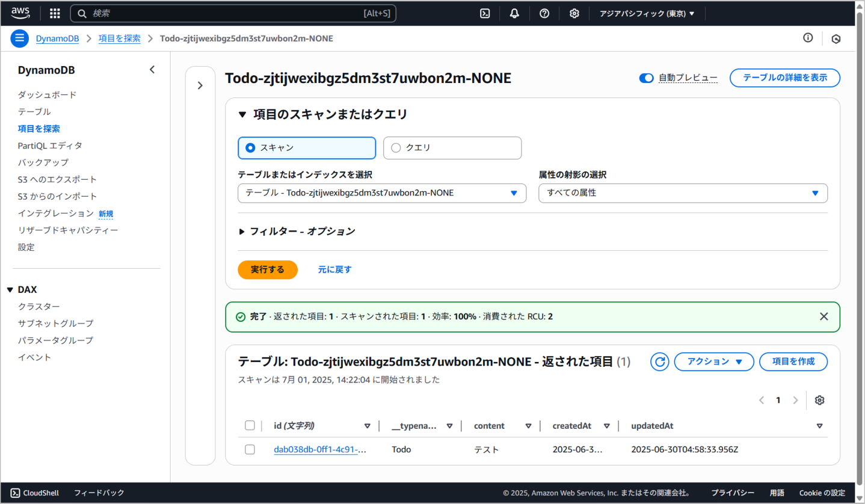Screen dimensions: 865x504
Task: Open PartiQL エディタ in the sidebar
Action: pos(50,146)
